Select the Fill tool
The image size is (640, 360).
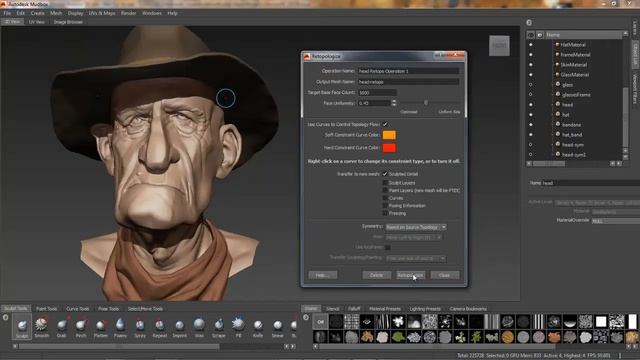tap(238, 327)
